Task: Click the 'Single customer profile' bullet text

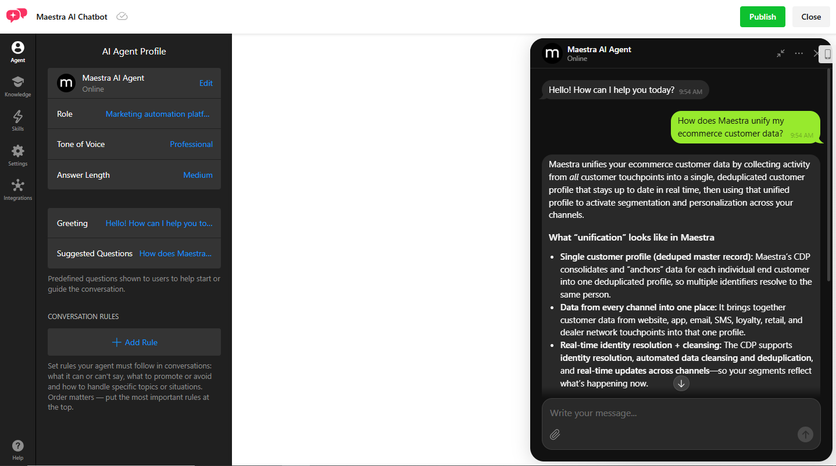Action: pos(686,276)
